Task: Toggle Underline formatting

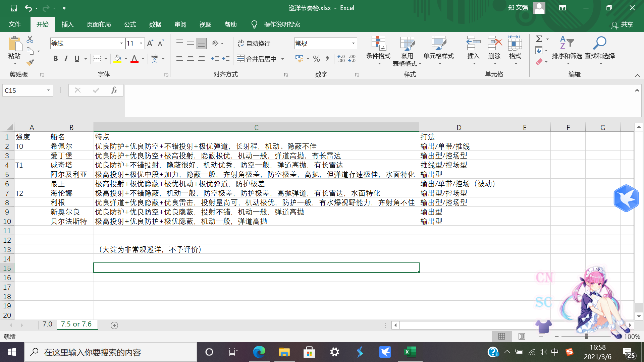Action: point(77,59)
